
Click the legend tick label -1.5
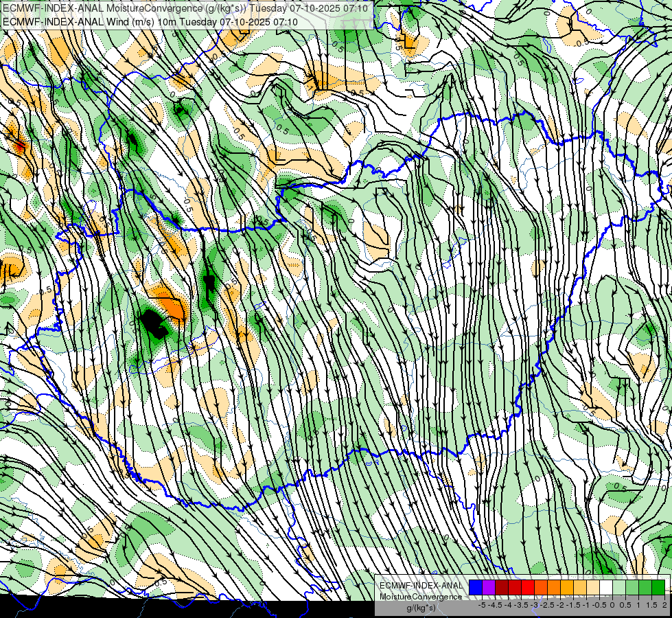click(572, 605)
